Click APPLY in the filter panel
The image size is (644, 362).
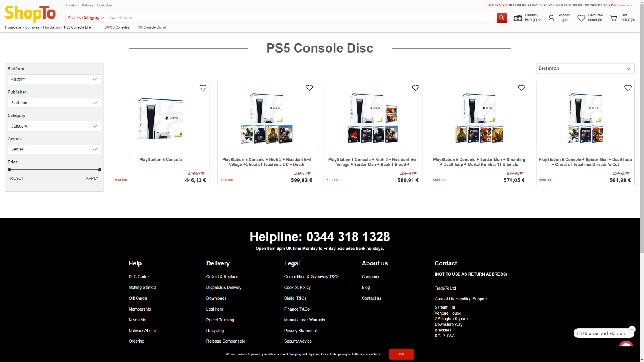click(92, 178)
